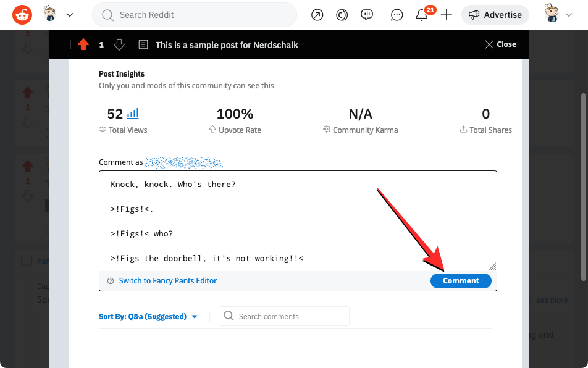Click the plus Create Post icon
Viewport: 588px width, 368px height.
[447, 15]
